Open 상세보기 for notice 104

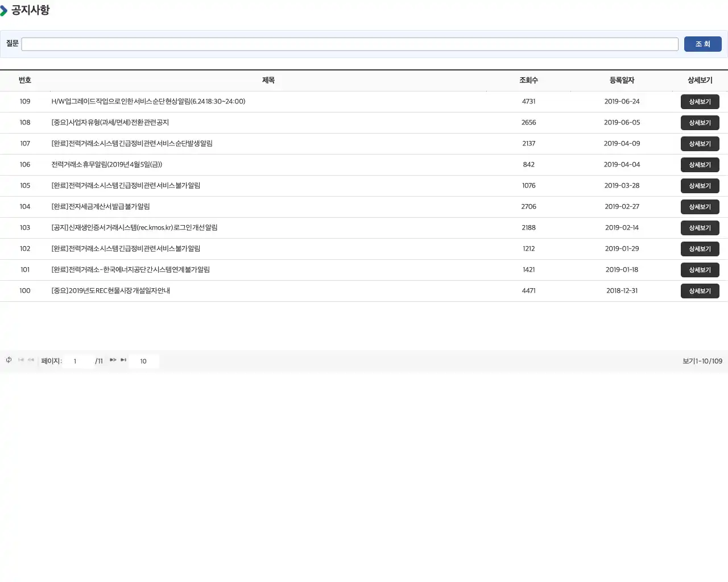pyautogui.click(x=700, y=207)
